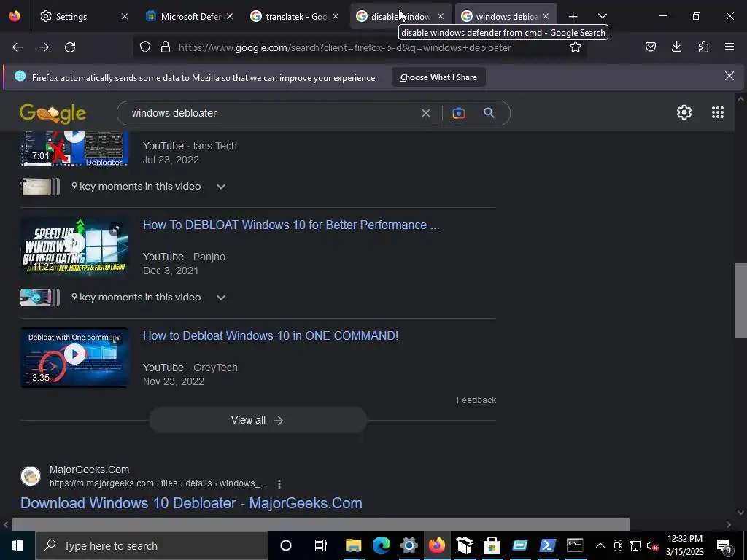Launch Microsoft Edge from taskbar
Screen dimensions: 747x560
point(381,545)
